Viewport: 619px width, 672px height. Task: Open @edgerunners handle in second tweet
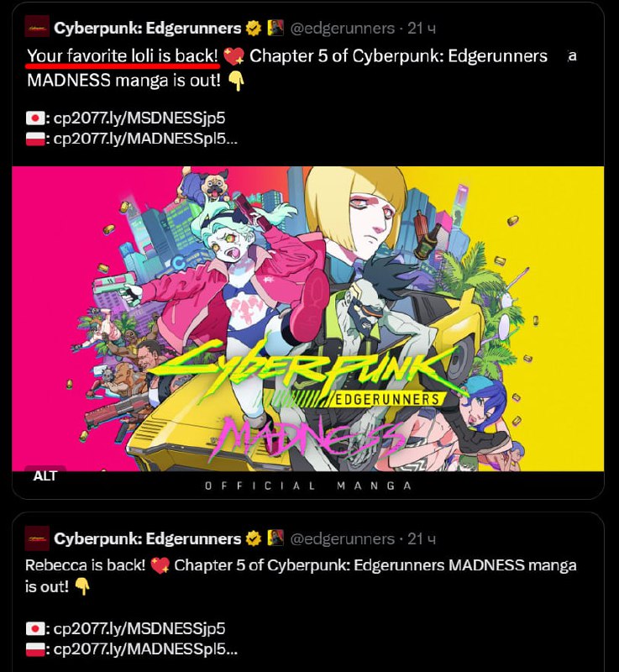(x=343, y=538)
